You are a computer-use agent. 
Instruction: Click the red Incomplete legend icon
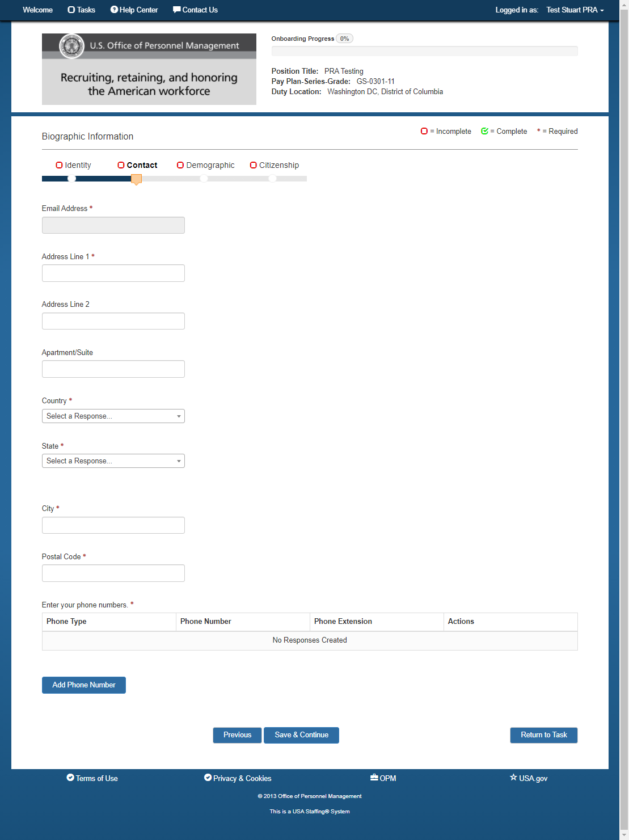click(x=424, y=131)
